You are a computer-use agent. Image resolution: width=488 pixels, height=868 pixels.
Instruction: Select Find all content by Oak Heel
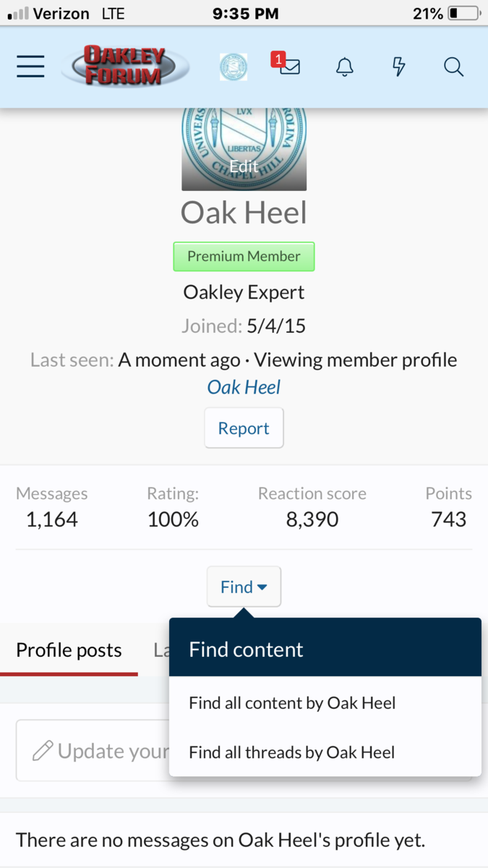(292, 702)
